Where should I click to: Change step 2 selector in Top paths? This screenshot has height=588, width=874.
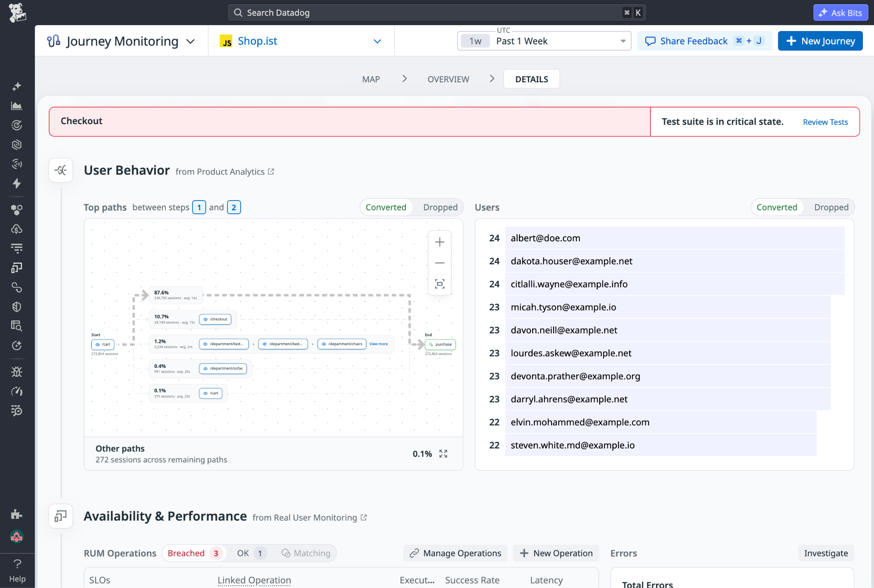[x=234, y=207]
